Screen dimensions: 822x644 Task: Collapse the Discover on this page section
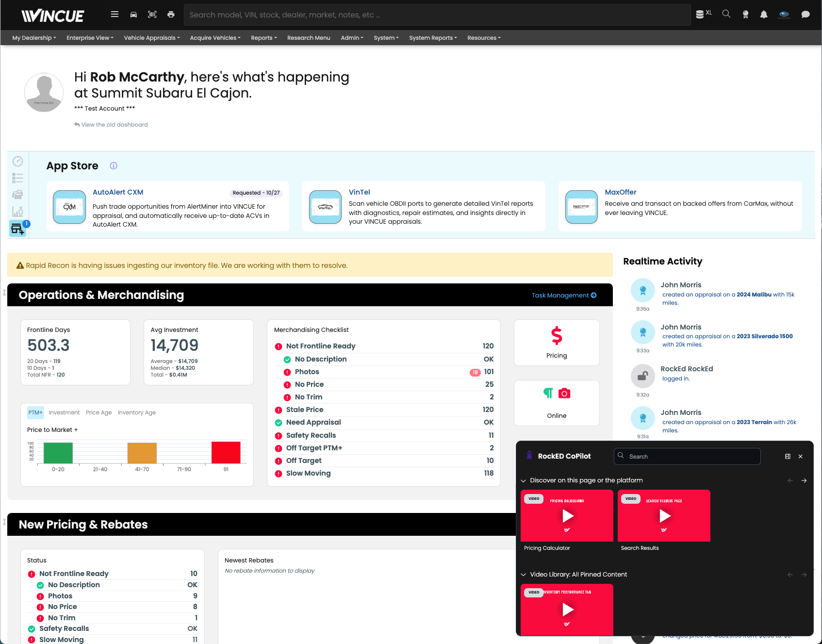click(x=524, y=481)
